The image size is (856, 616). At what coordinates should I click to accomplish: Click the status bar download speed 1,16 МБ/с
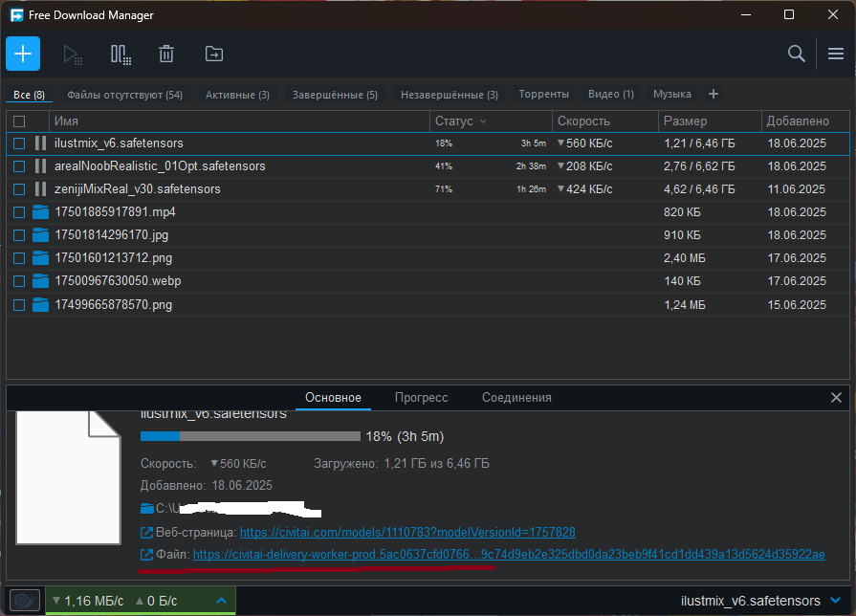tap(88, 601)
